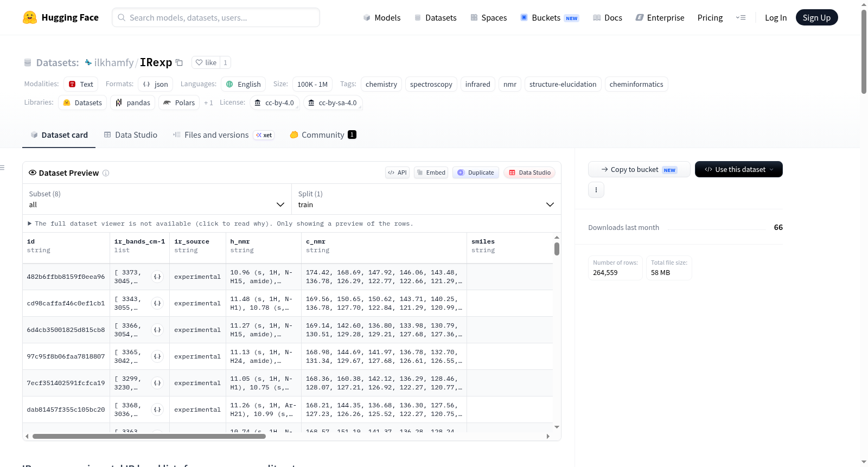Open three-dot actions menu under Copy to bucket
This screenshot has height=467, width=868.
coord(596,190)
